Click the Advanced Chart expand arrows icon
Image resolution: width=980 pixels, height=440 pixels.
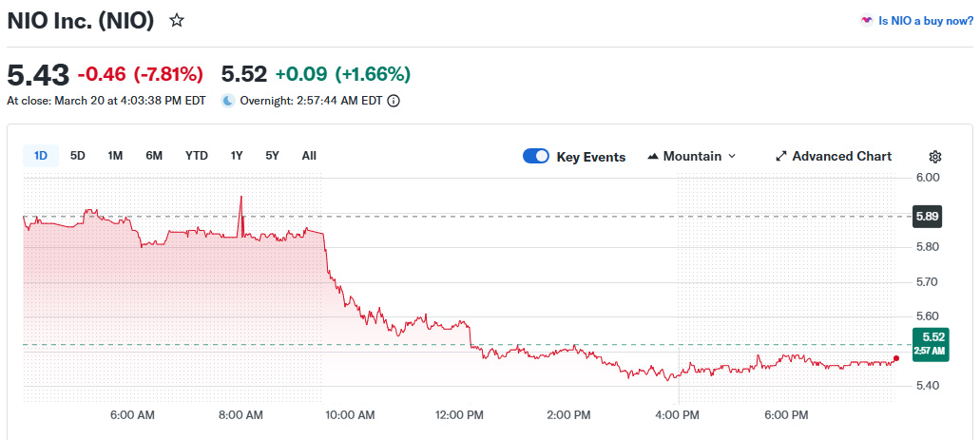click(x=780, y=156)
